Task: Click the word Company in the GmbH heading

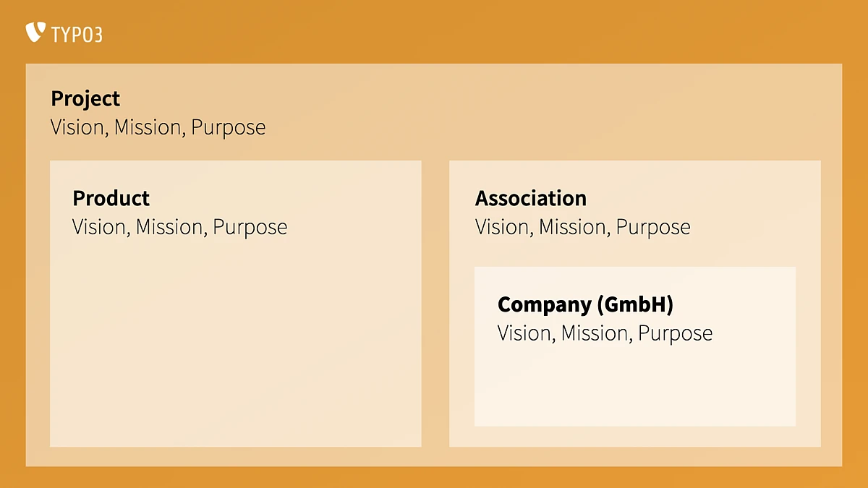Action: [544, 305]
